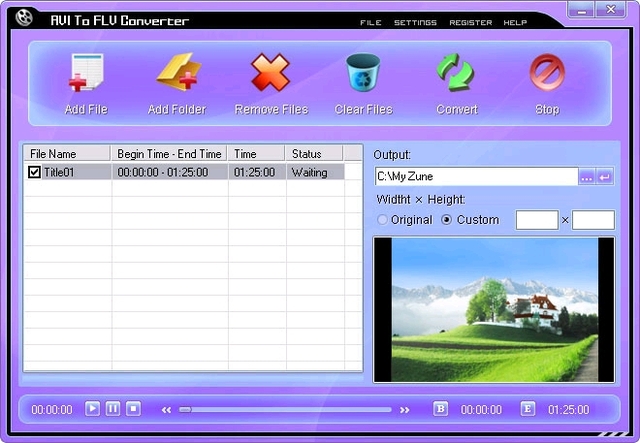This screenshot has height=443, width=640.
Task: Click the playback seek slider handle
Action: [x=185, y=410]
